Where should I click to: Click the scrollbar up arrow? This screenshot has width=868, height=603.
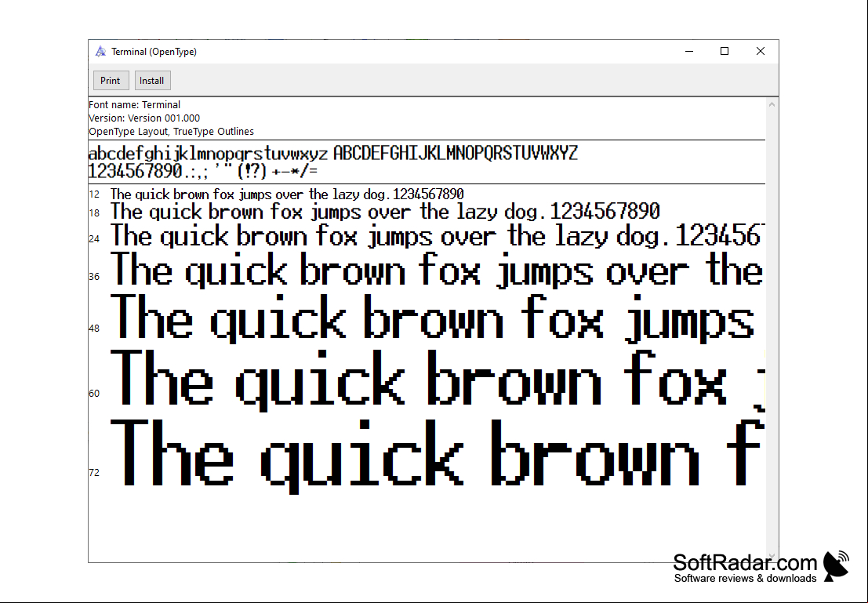(x=772, y=104)
